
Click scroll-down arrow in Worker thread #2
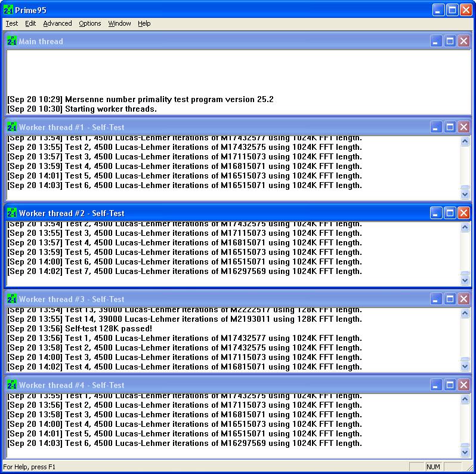coord(465,280)
